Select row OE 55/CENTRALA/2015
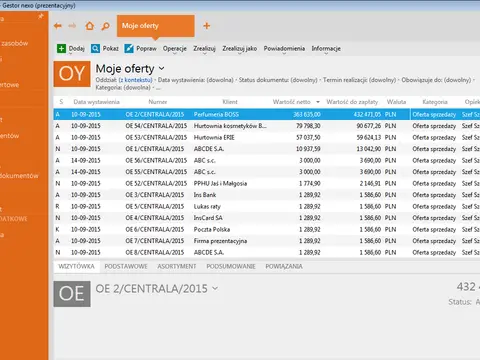This screenshot has width=480, height=360. (x=267, y=172)
